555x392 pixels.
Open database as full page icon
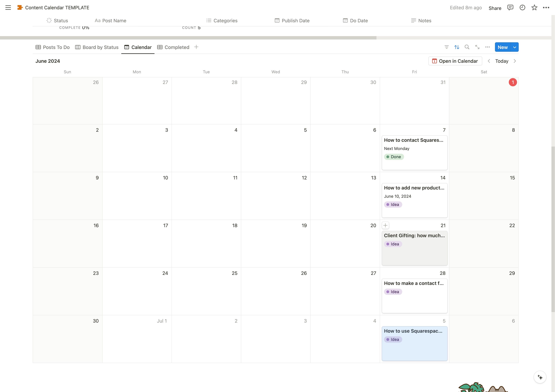(477, 47)
